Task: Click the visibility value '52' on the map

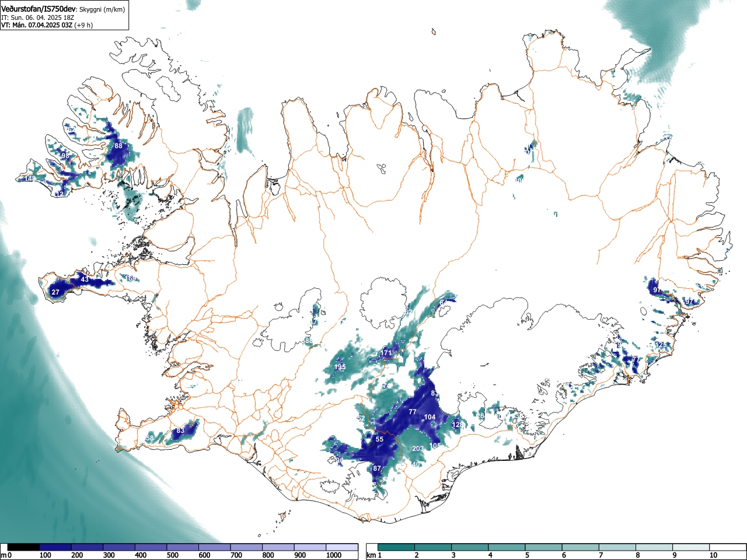Action: point(361,418)
